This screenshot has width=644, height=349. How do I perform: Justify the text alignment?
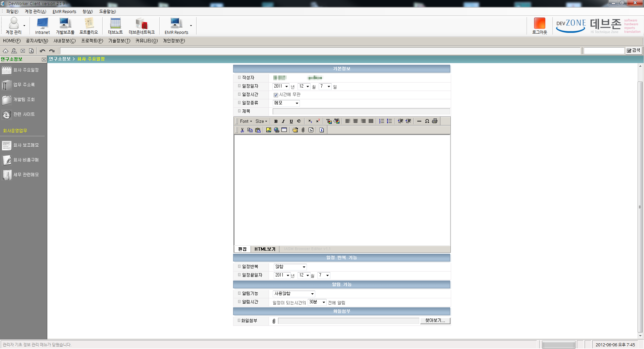tap(371, 121)
